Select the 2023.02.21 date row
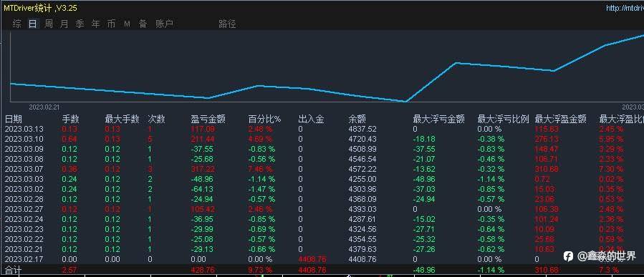Viewport: 644px width, 277px height. pos(24,249)
